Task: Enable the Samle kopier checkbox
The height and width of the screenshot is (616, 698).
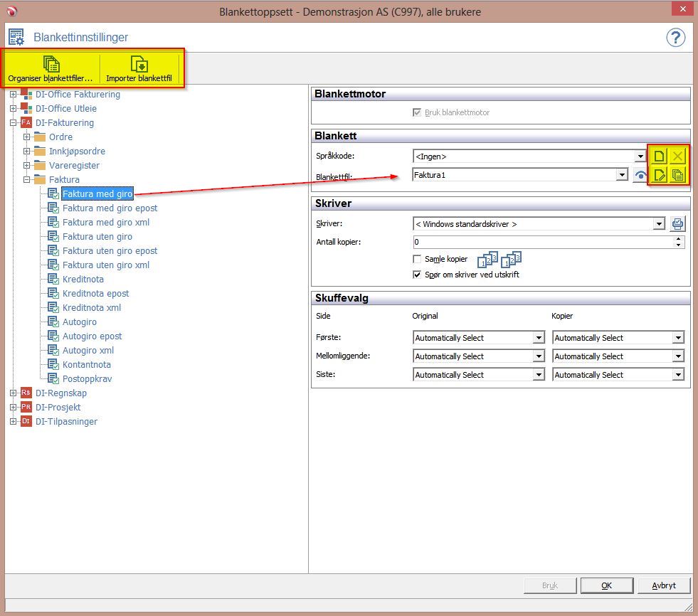Action: click(418, 260)
